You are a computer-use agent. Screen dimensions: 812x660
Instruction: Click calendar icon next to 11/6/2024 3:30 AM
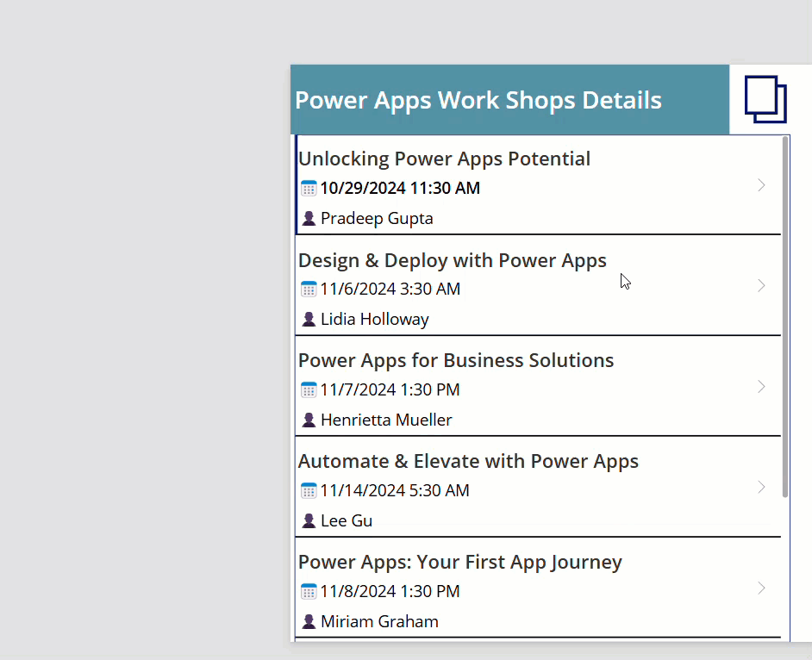309,289
